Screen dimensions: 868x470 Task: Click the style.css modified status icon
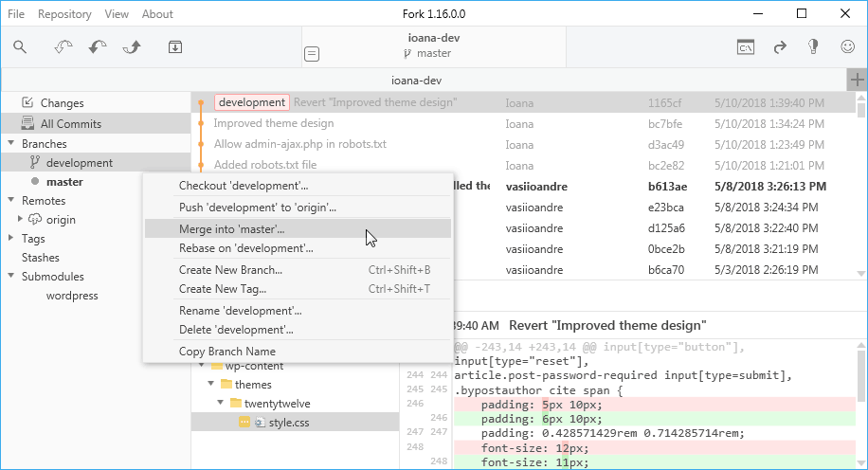coord(244,422)
